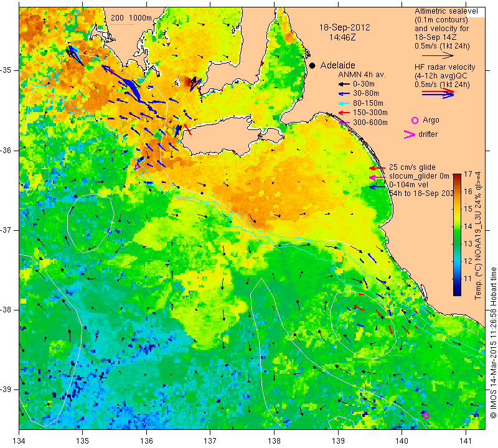The height and width of the screenshot is (448, 498).
Task: Click the '0-30m' depth label
Action: coord(364,84)
